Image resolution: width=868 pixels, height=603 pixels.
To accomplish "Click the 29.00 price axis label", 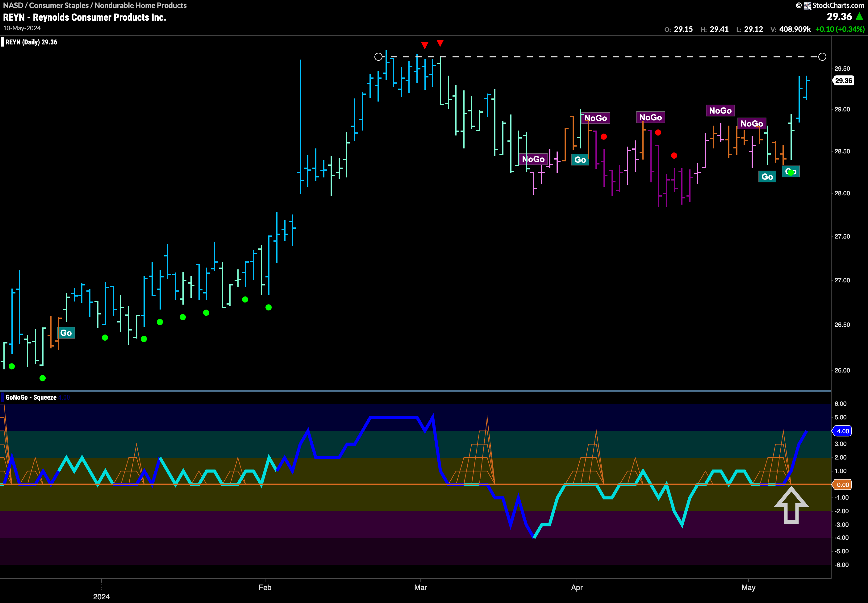I will [x=842, y=110].
